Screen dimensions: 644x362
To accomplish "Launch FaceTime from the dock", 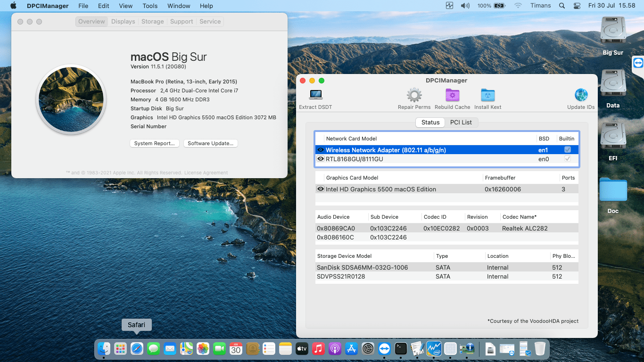I will pos(219,349).
